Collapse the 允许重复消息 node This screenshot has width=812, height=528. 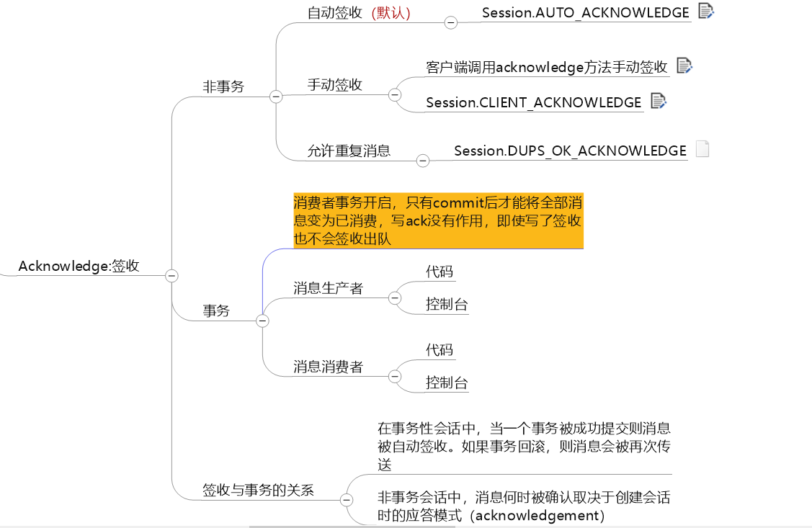pos(422,161)
